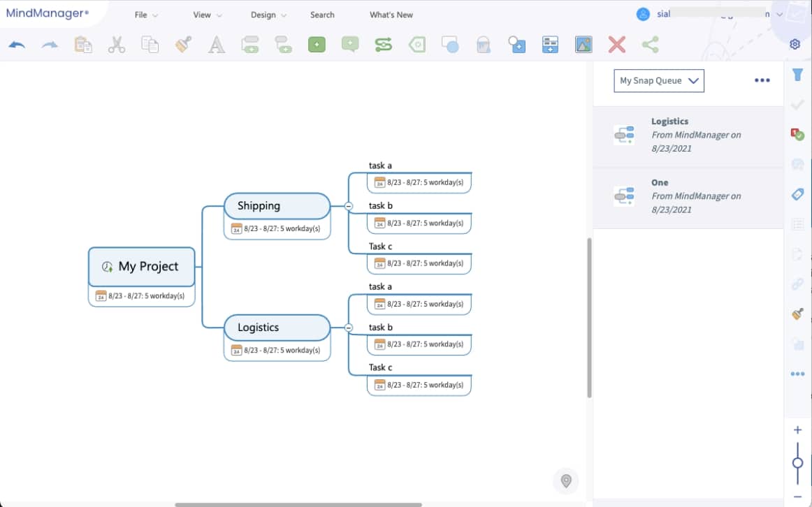Screen dimensions: 812x507
Task: Open the settings gear icon
Action: click(795, 45)
